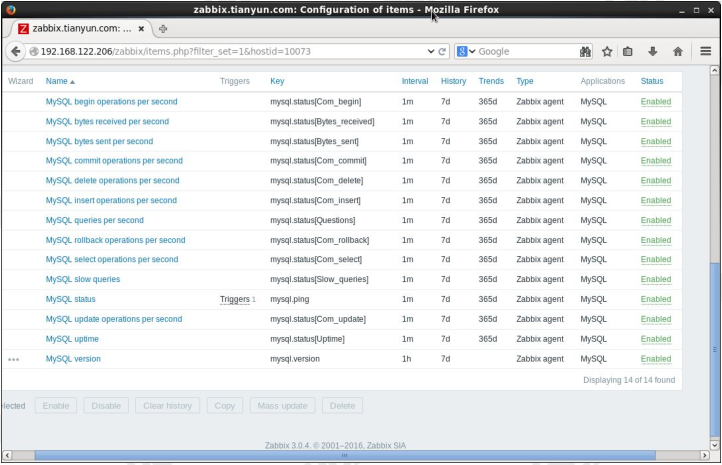The width and height of the screenshot is (722, 465).
Task: Toggle Enabled status of MySQL commit operations
Action: (656, 161)
